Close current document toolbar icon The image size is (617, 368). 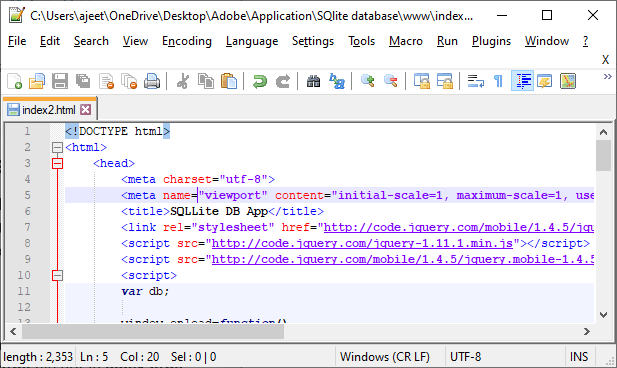pyautogui.click(x=106, y=81)
